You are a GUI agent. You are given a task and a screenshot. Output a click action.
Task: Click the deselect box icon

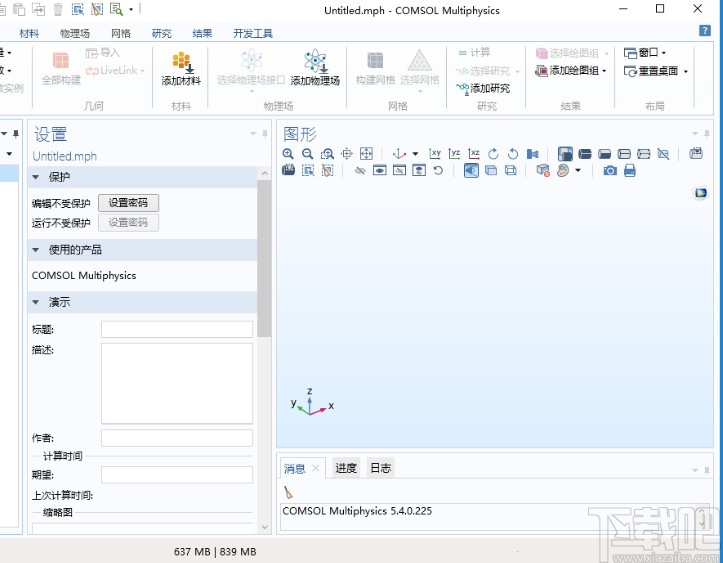[x=327, y=171]
